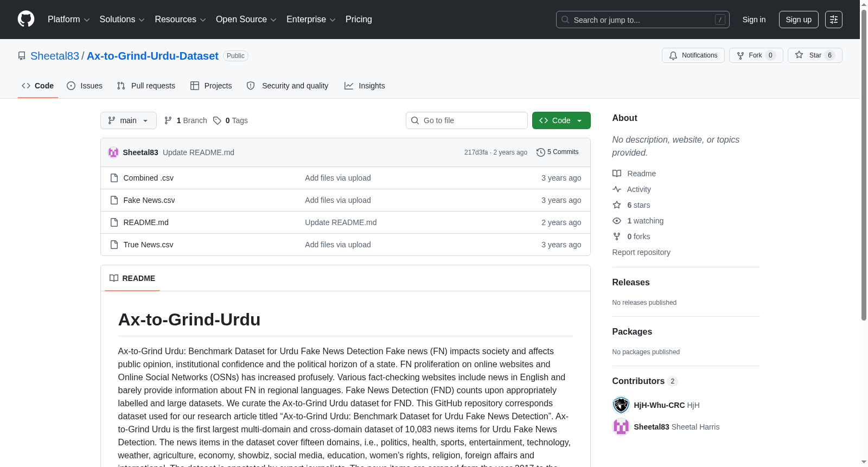Expand the Resources menu

point(180,20)
